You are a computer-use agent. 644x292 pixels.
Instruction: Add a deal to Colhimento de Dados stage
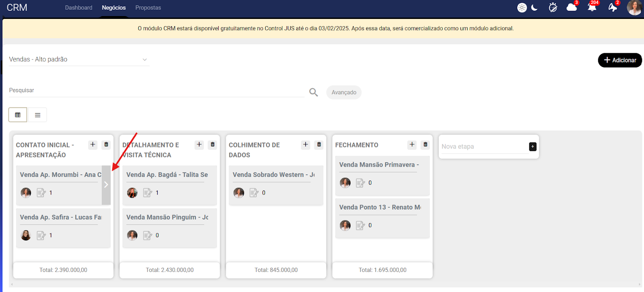pos(305,145)
